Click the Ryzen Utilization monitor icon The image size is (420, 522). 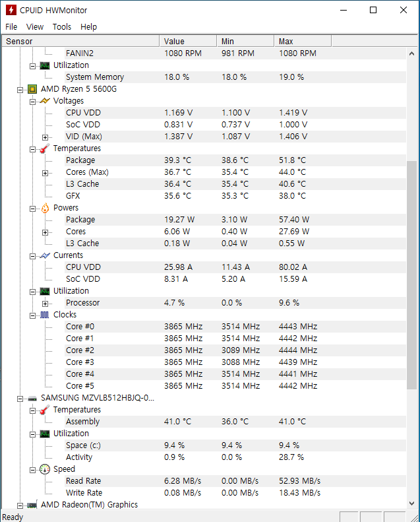pyautogui.click(x=45, y=291)
